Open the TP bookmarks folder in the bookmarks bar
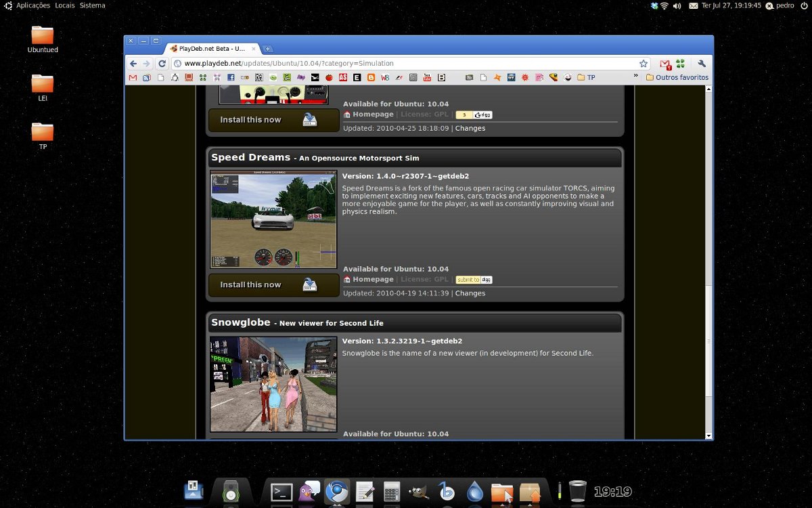 point(586,77)
